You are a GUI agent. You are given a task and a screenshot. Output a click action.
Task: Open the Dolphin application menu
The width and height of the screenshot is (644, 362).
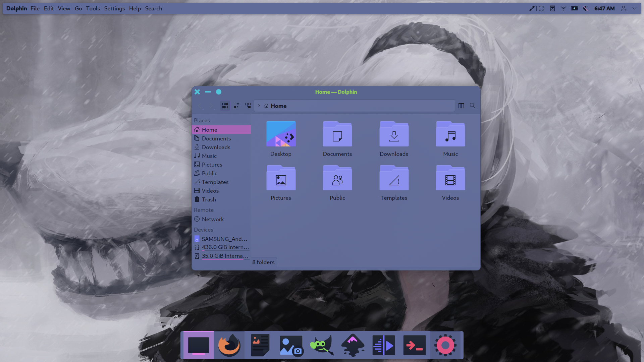16,8
